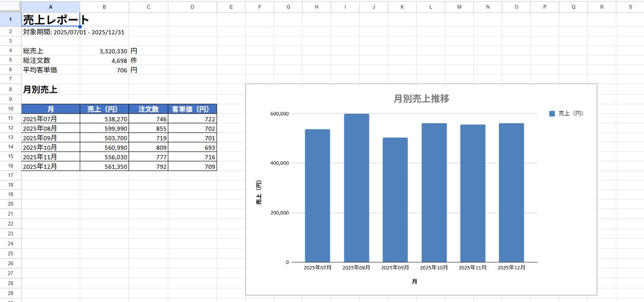This screenshot has width=644, height=302.
Task: Click unit price value 693
Action: (192, 148)
